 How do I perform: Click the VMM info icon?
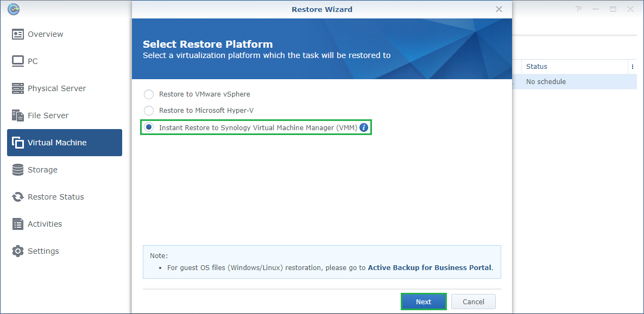[364, 128]
